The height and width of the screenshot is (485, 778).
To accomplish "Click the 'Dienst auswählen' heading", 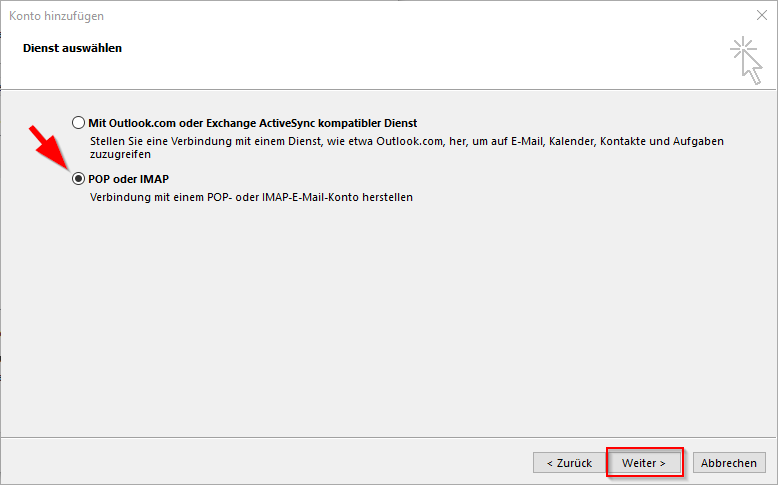I will click(x=72, y=48).
